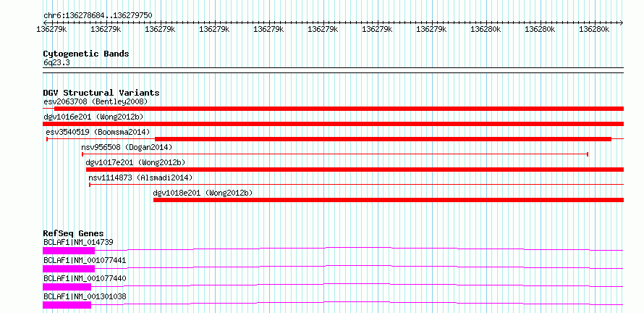Open the esv2063708 (Bentley2008) variant label
The image size is (644, 313).
(x=96, y=101)
